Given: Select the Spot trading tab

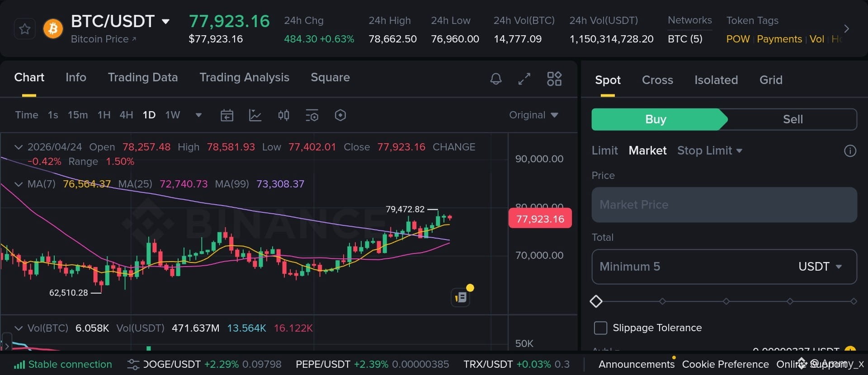Looking at the screenshot, I should 608,80.
